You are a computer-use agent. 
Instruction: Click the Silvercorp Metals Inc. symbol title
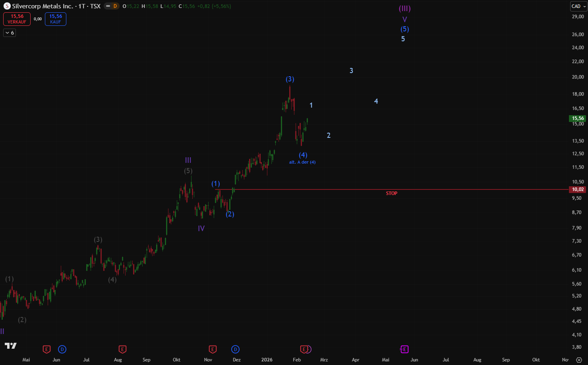[43, 6]
